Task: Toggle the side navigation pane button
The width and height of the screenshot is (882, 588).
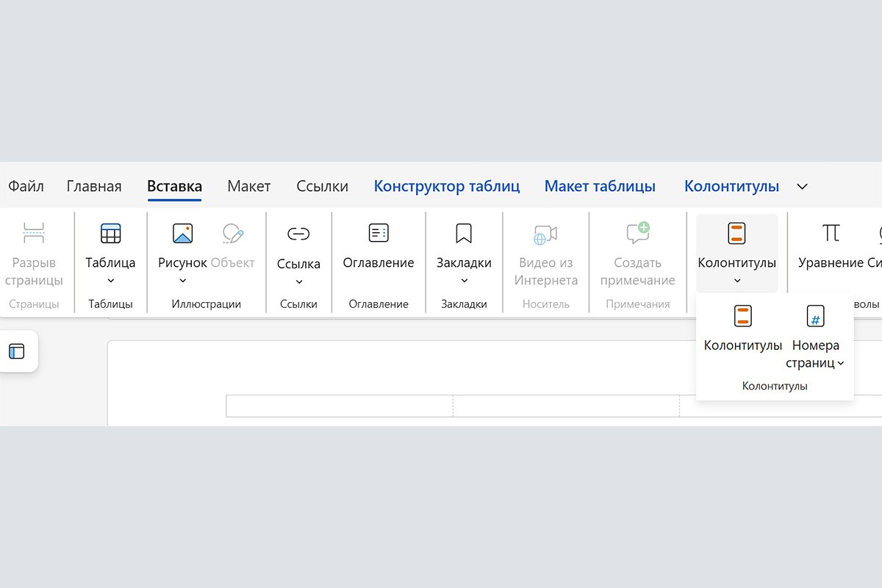Action: 16,351
